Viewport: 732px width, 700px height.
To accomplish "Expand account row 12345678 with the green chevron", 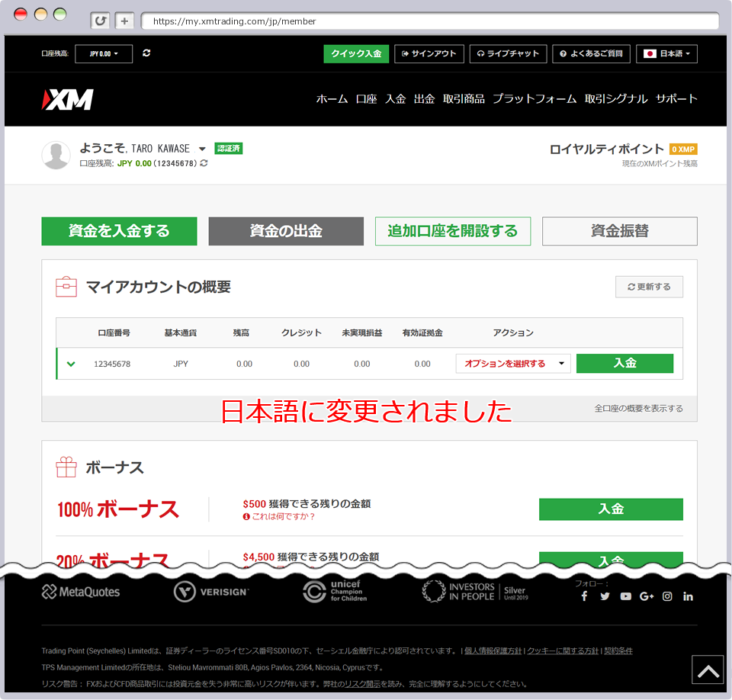I will tap(71, 364).
